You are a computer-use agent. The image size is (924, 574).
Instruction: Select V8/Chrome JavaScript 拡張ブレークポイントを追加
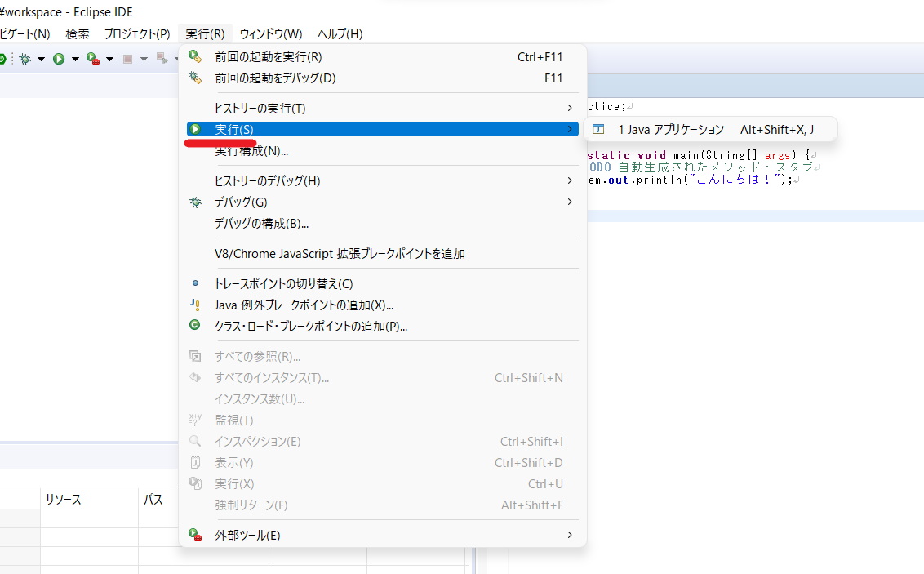pyautogui.click(x=383, y=254)
